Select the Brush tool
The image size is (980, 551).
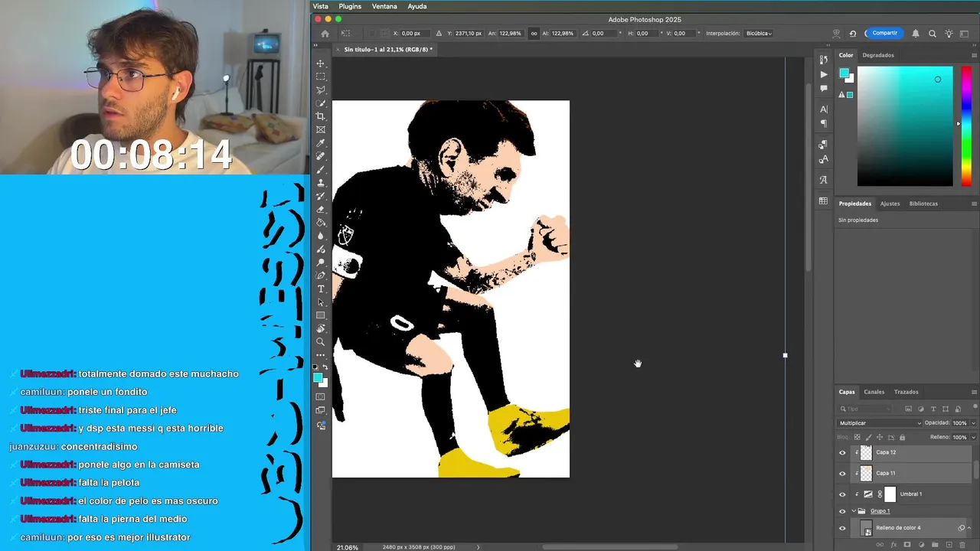point(321,170)
